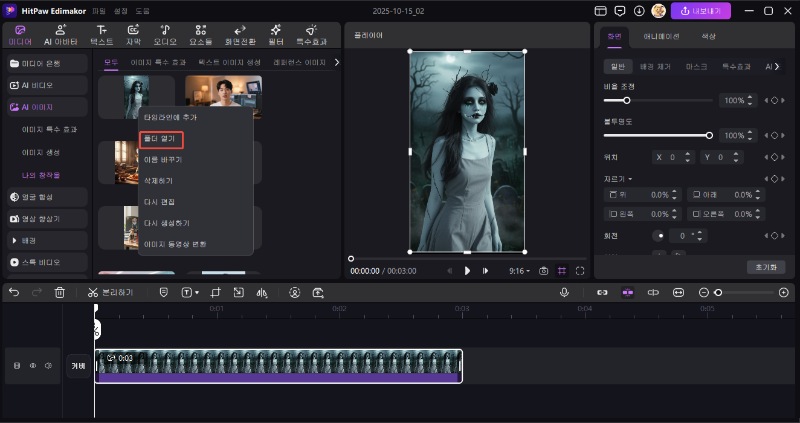Click the 초기화 reset button
Viewport: 800px width, 423px height.
(764, 267)
